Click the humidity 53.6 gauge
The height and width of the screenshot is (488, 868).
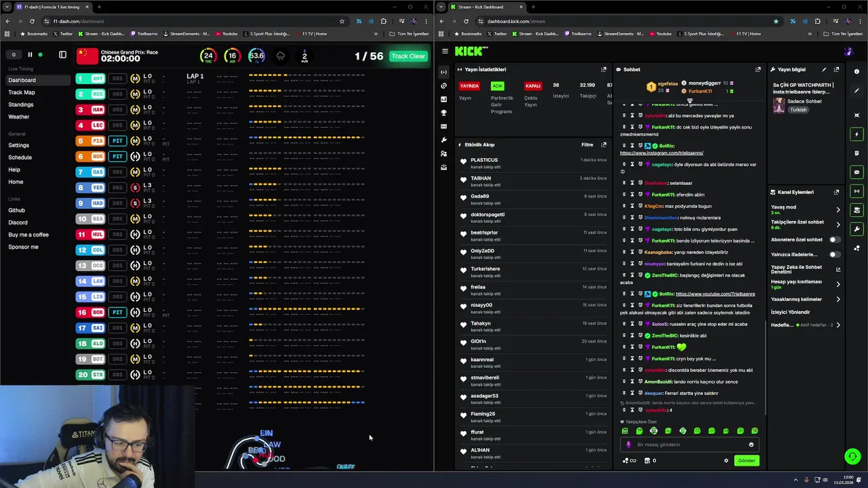point(256,56)
